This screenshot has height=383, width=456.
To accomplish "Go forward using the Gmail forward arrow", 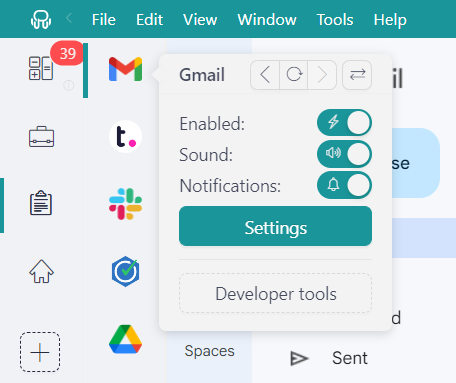I will pos(322,75).
